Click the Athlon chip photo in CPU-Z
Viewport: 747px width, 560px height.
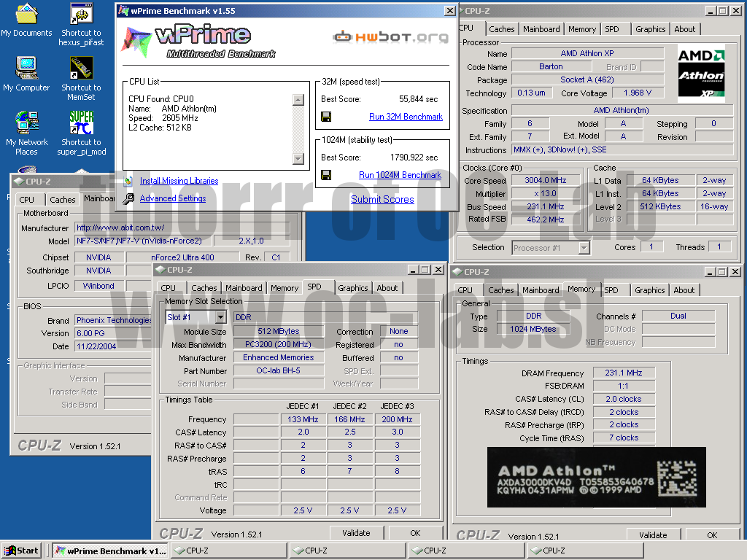[x=597, y=477]
